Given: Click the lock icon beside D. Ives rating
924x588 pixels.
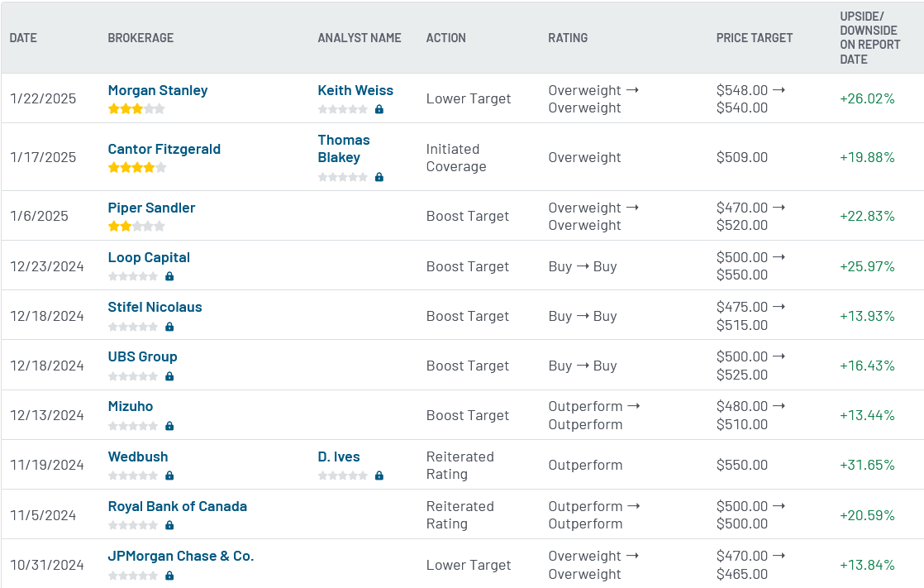Looking at the screenshot, I should [x=379, y=476].
